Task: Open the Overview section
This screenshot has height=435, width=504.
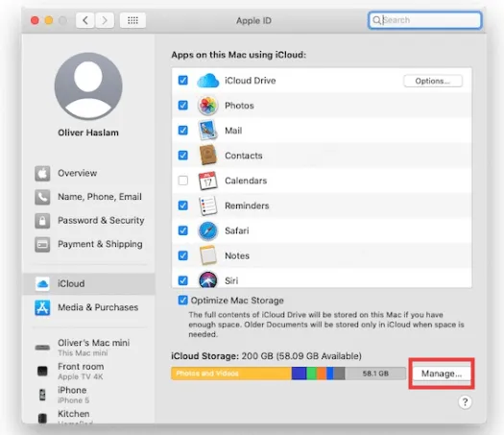Action: click(88, 174)
